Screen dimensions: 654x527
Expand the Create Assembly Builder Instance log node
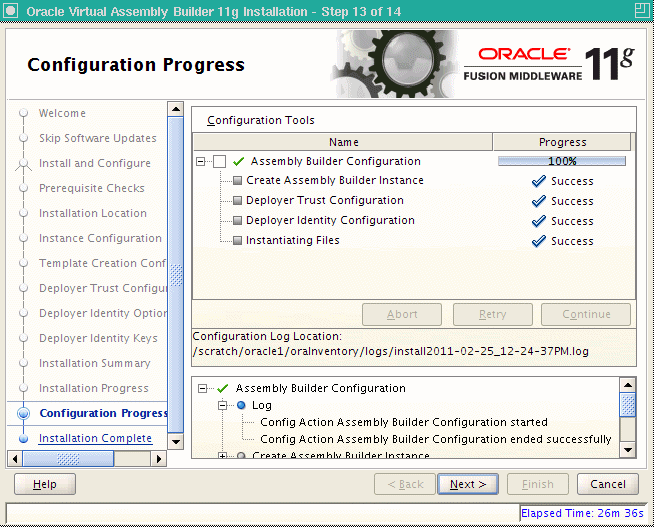pos(222,456)
